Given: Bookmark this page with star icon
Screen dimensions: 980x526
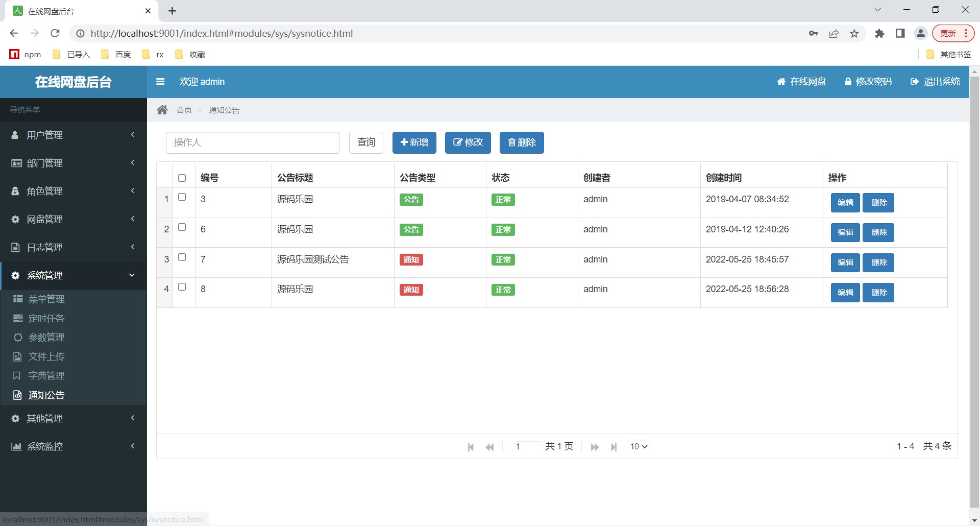Looking at the screenshot, I should coord(854,34).
